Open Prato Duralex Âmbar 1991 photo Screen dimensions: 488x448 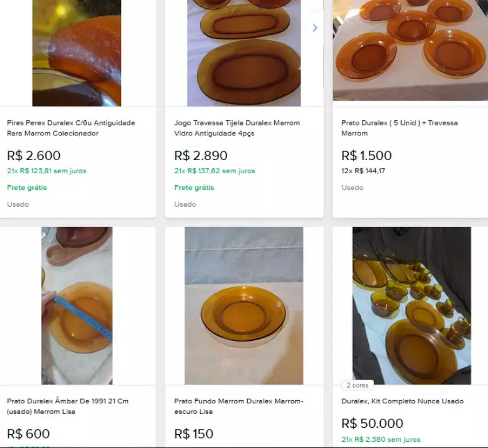[x=77, y=306]
